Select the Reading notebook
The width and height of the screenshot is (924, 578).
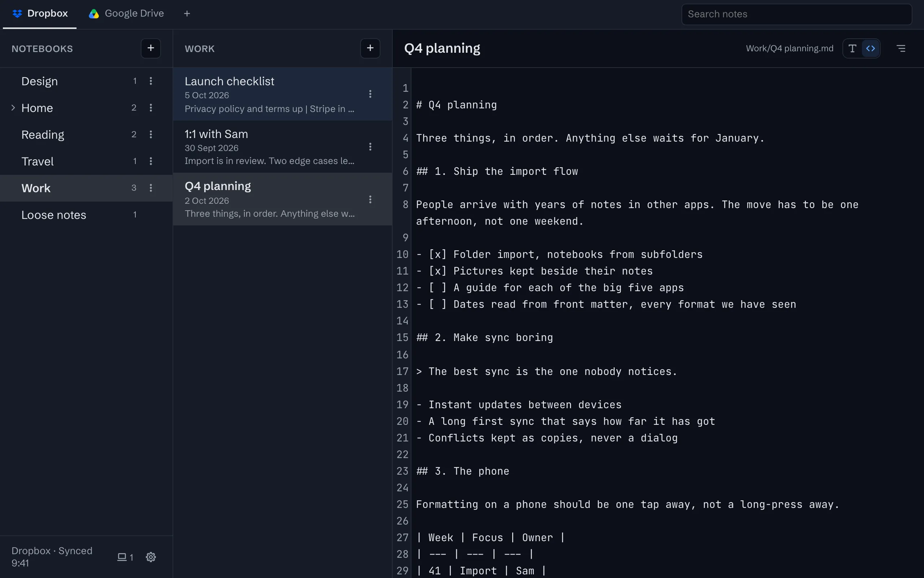[86, 134]
